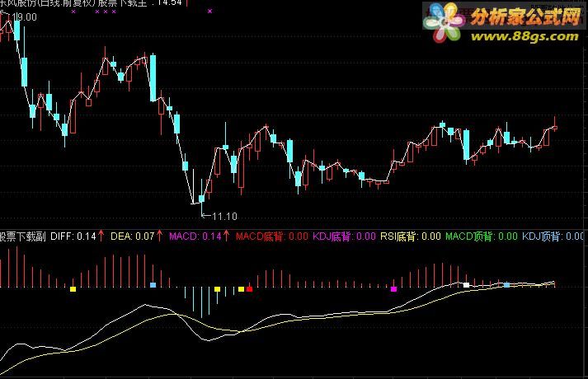588x379 pixels.
Task: Select the DEA: 0.07 indicator value
Action: tap(133, 236)
